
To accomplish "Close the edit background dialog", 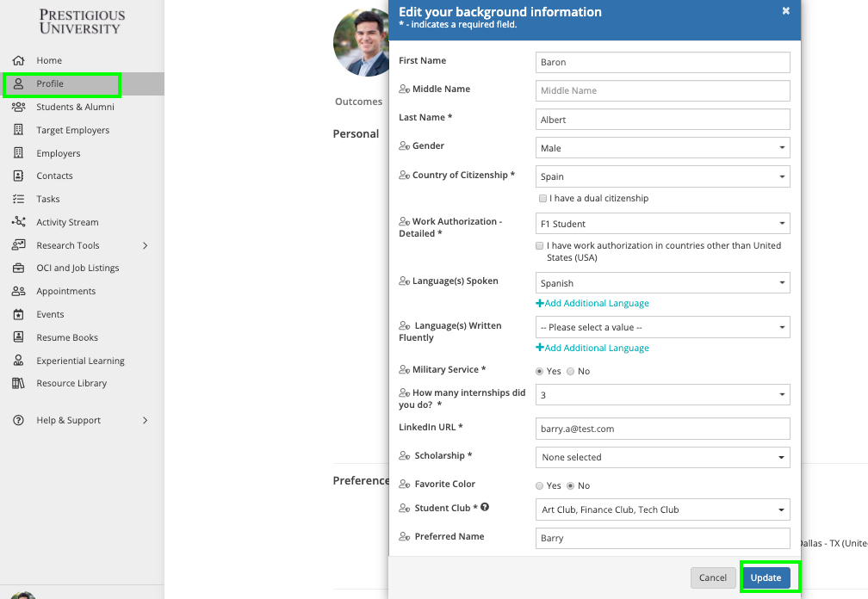I will (785, 11).
